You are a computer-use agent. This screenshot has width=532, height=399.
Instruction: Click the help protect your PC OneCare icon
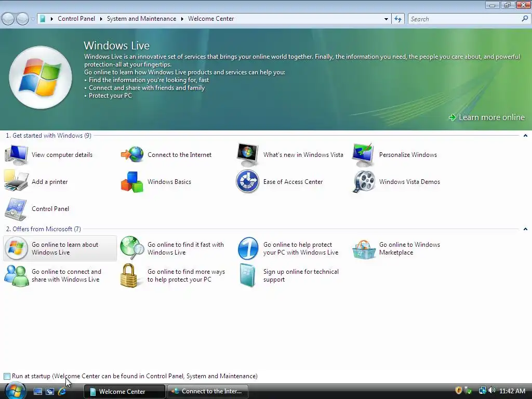pyautogui.click(x=248, y=248)
